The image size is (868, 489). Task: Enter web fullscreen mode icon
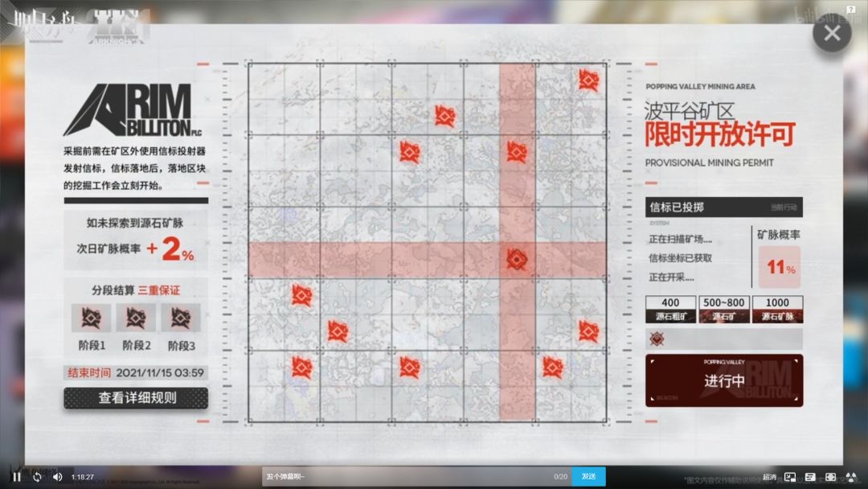pyautogui.click(x=830, y=477)
